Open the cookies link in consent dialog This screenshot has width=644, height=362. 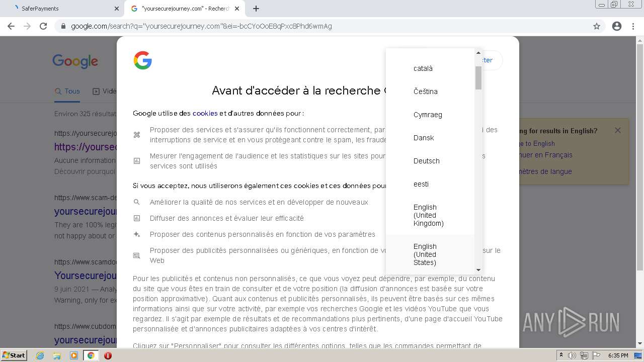tap(205, 113)
